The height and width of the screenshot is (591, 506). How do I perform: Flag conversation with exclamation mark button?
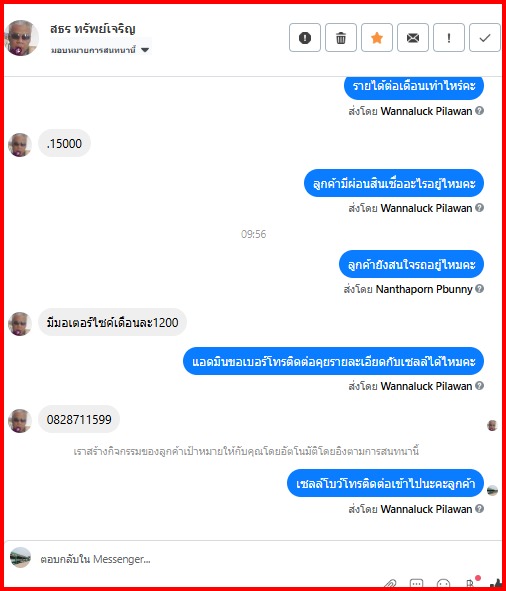pyautogui.click(x=449, y=38)
